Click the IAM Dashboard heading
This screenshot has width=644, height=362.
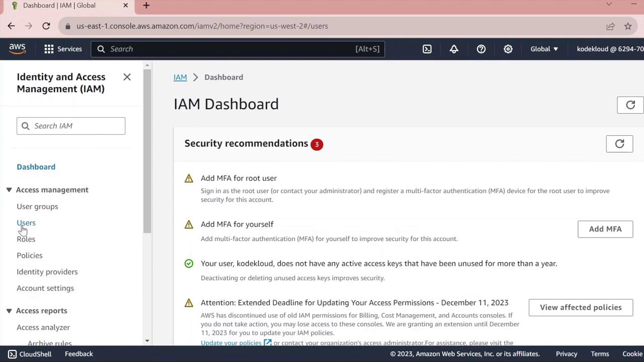click(226, 104)
